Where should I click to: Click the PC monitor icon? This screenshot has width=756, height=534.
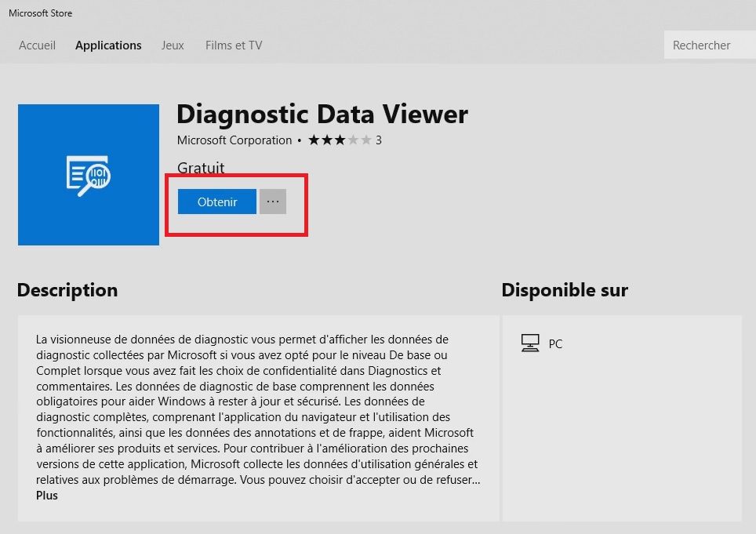click(x=530, y=343)
